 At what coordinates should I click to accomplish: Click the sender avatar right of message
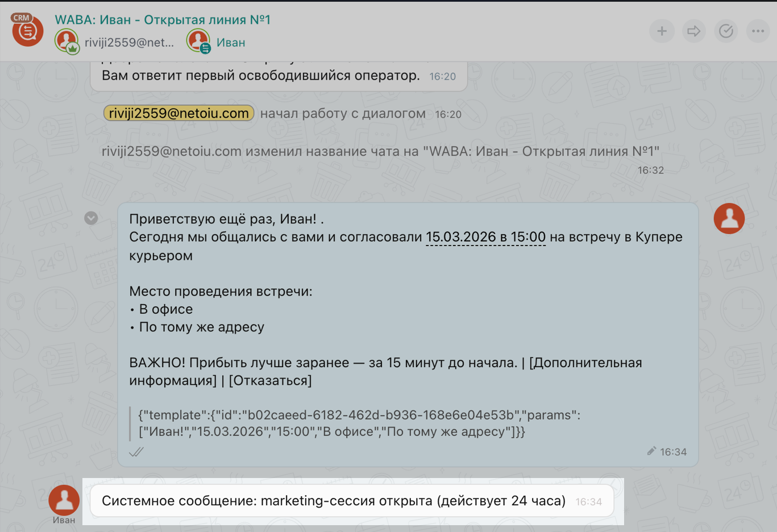729,219
